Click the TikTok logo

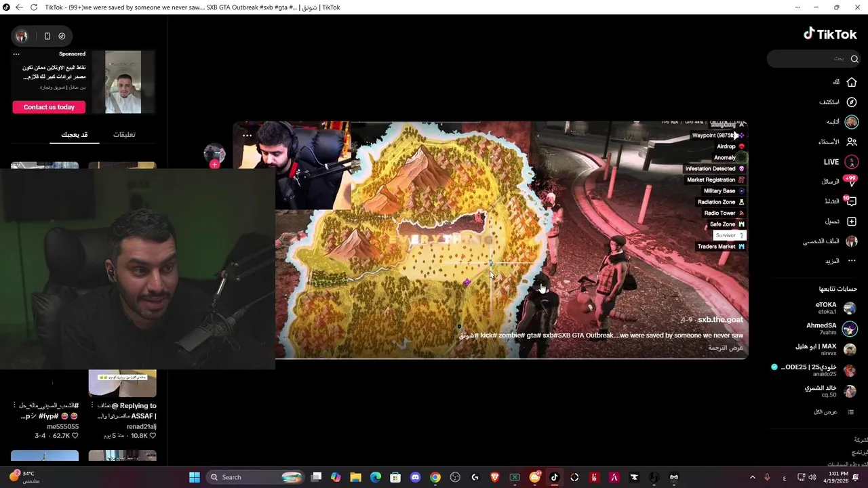pos(830,34)
